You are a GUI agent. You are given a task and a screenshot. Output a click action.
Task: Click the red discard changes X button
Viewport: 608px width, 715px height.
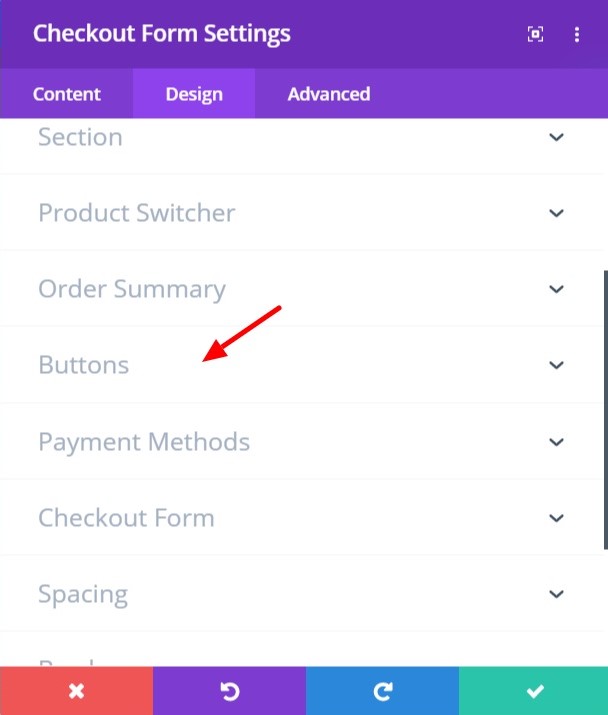click(76, 691)
